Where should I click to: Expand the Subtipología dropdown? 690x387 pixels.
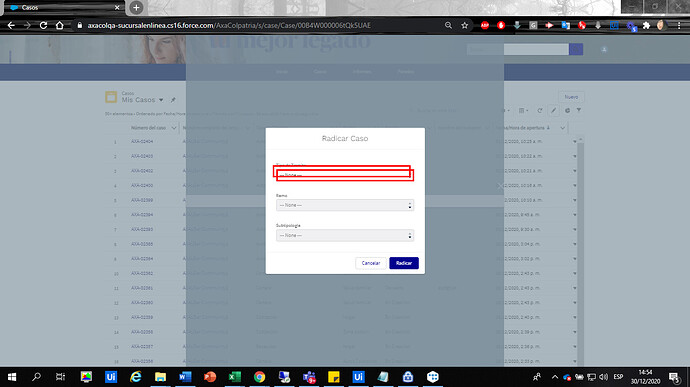[x=345, y=236]
